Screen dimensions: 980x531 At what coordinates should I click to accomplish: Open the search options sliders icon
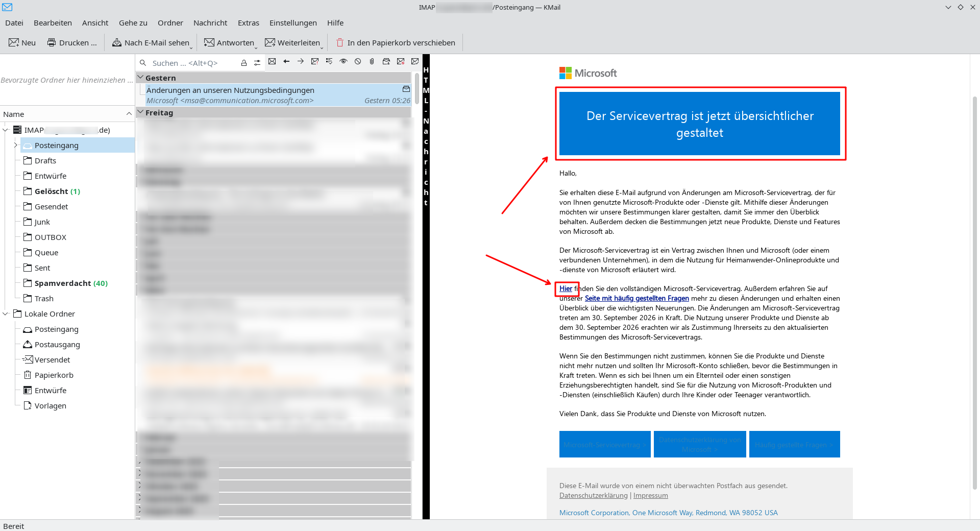pos(257,63)
